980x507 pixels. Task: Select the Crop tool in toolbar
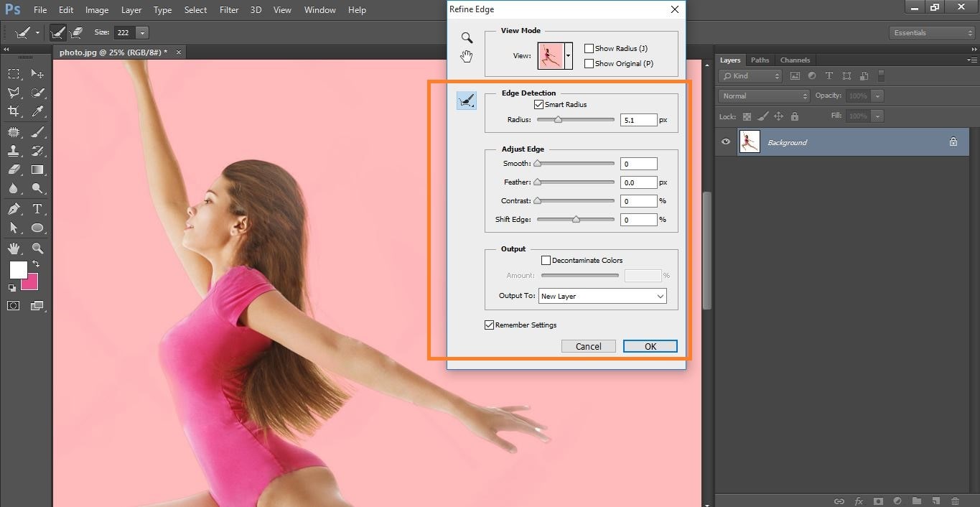tap(14, 111)
